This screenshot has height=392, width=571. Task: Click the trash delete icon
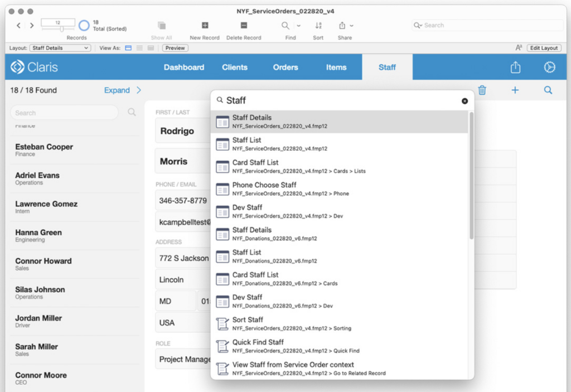(482, 90)
